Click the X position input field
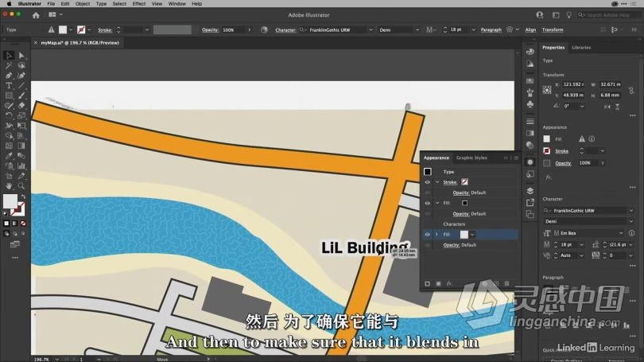 (573, 84)
